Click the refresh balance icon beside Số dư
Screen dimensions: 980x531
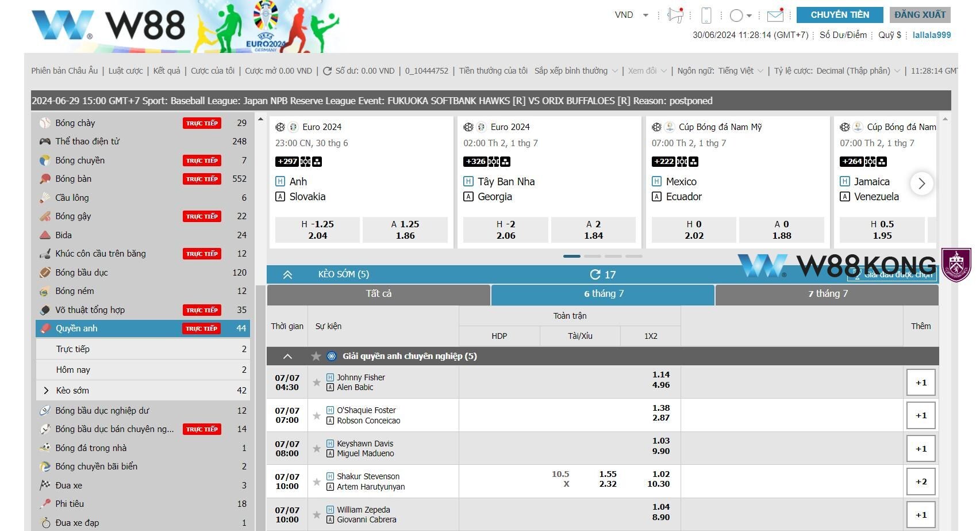(x=327, y=71)
